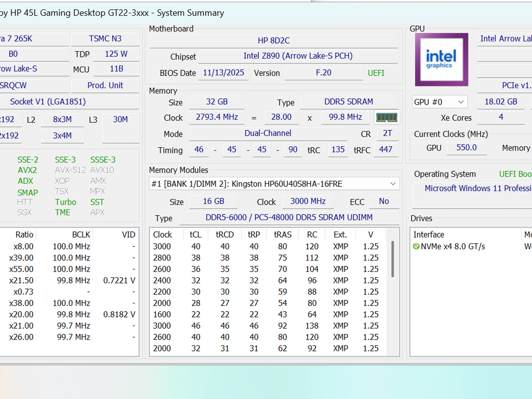Click the TDP 125 W value

(116, 54)
